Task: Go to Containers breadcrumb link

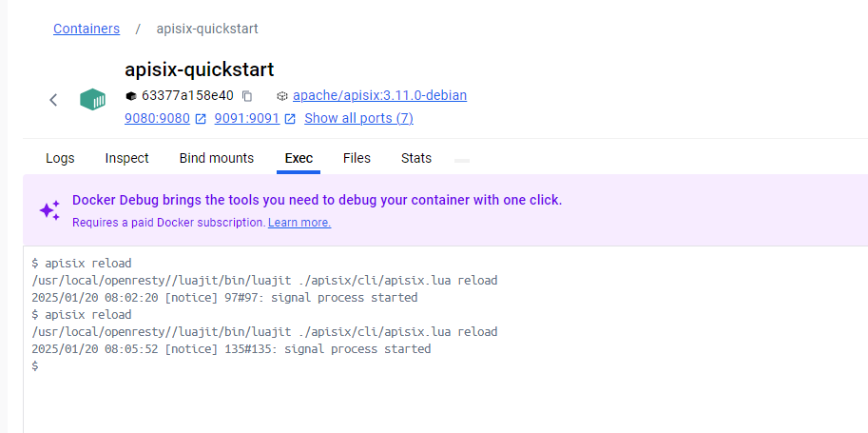Action: [x=87, y=29]
